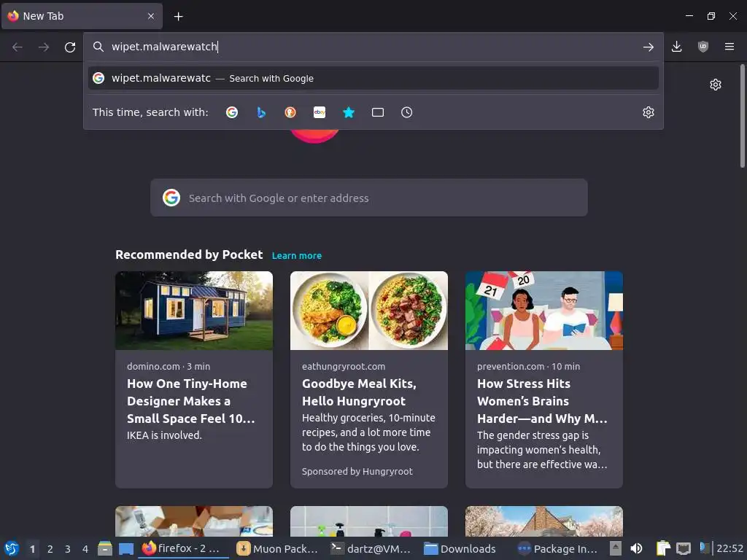The image size is (747, 560).
Task: Launch file manager from taskbar quick launch
Action: pos(105,548)
